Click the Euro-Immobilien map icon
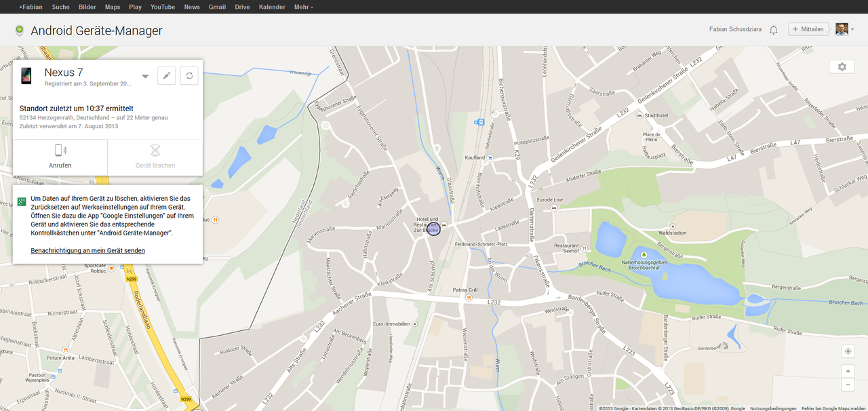 coord(414,324)
